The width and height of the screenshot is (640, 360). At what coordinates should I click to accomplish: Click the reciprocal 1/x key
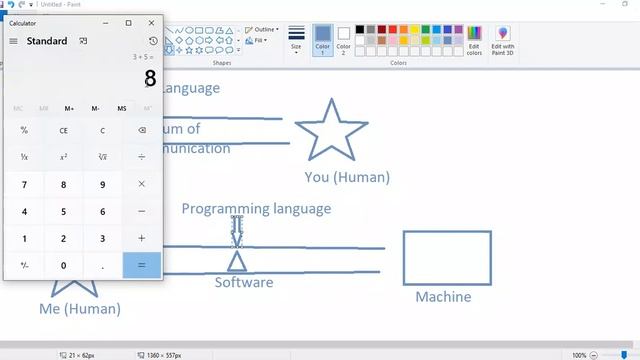[24, 157]
